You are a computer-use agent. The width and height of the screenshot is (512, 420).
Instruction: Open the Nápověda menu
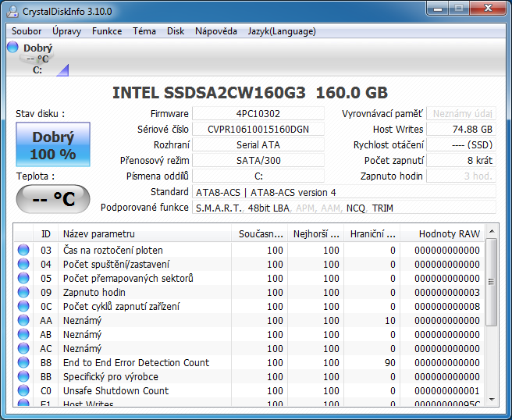point(215,31)
